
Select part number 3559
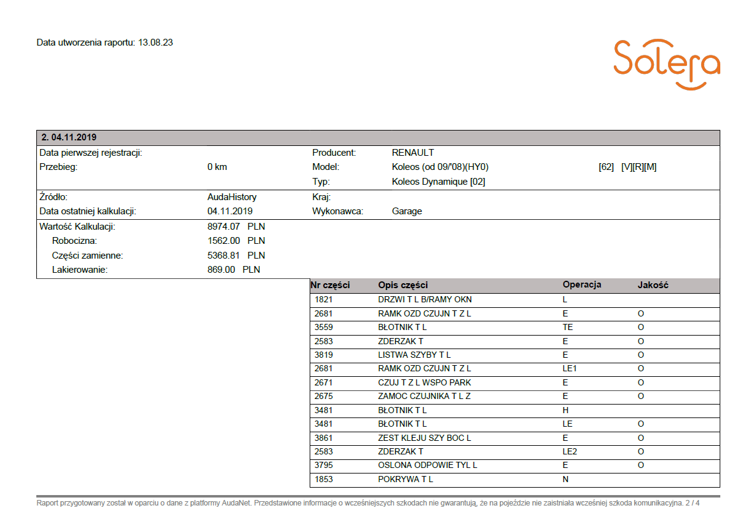[x=324, y=328]
